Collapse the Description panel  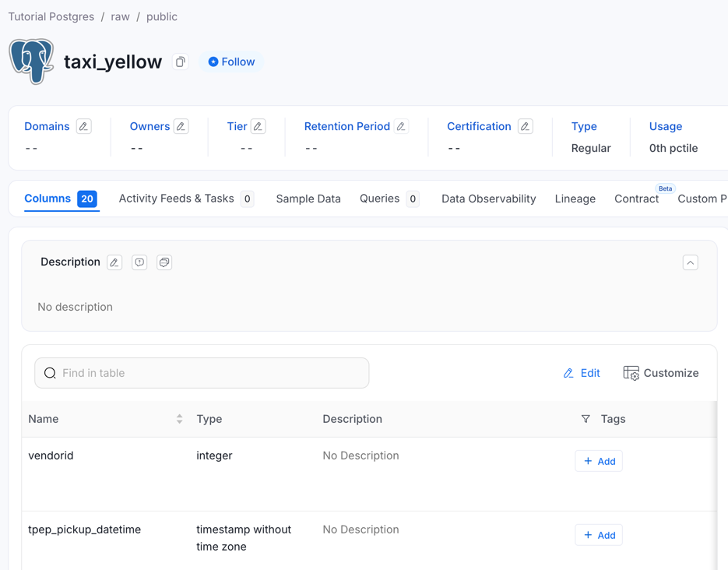690,262
